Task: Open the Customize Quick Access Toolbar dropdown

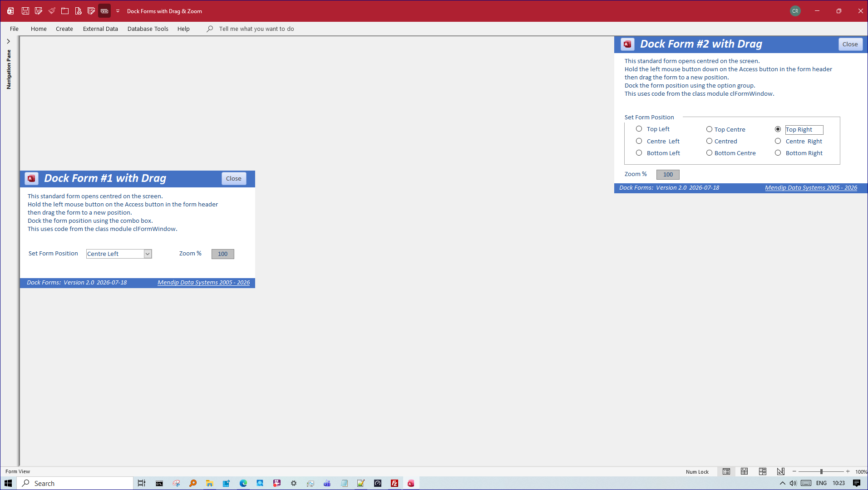Action: point(118,11)
